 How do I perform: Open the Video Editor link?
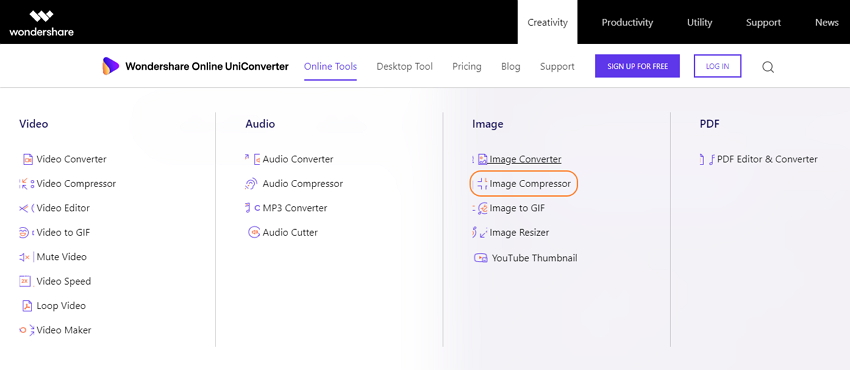point(63,208)
